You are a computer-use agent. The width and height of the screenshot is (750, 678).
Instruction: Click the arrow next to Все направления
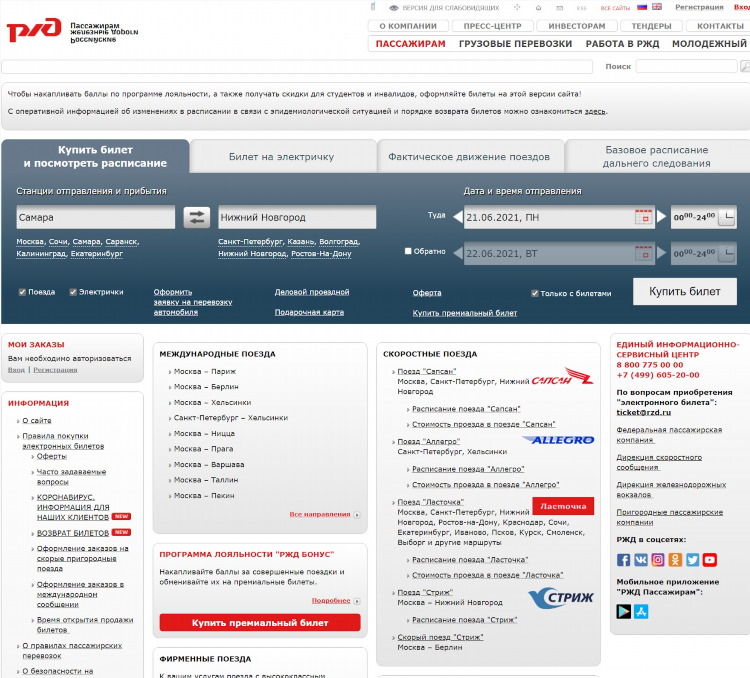tap(357, 515)
